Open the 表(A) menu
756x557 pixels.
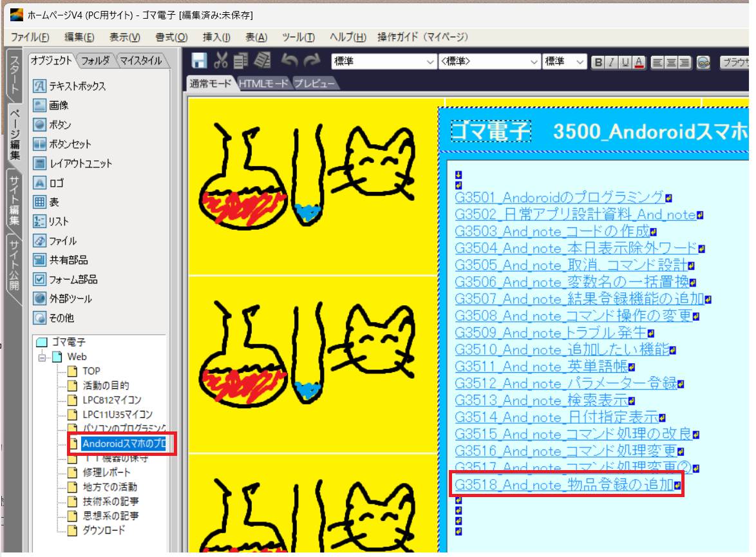tap(256, 37)
